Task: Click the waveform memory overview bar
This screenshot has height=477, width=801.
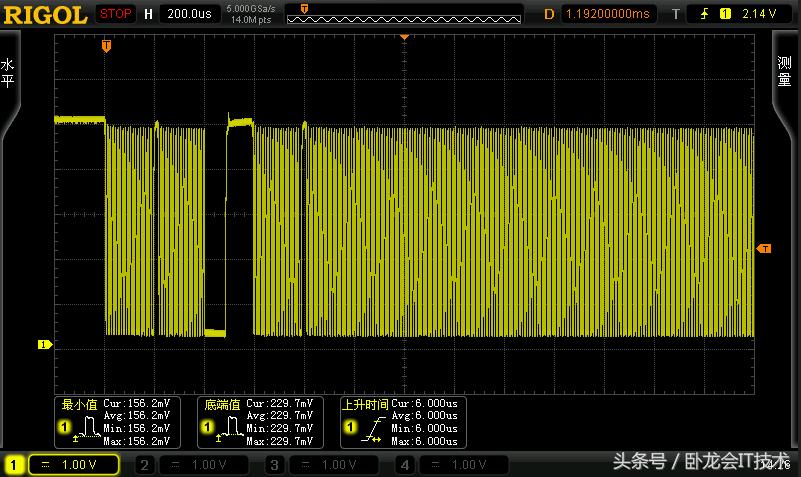Action: click(404, 14)
